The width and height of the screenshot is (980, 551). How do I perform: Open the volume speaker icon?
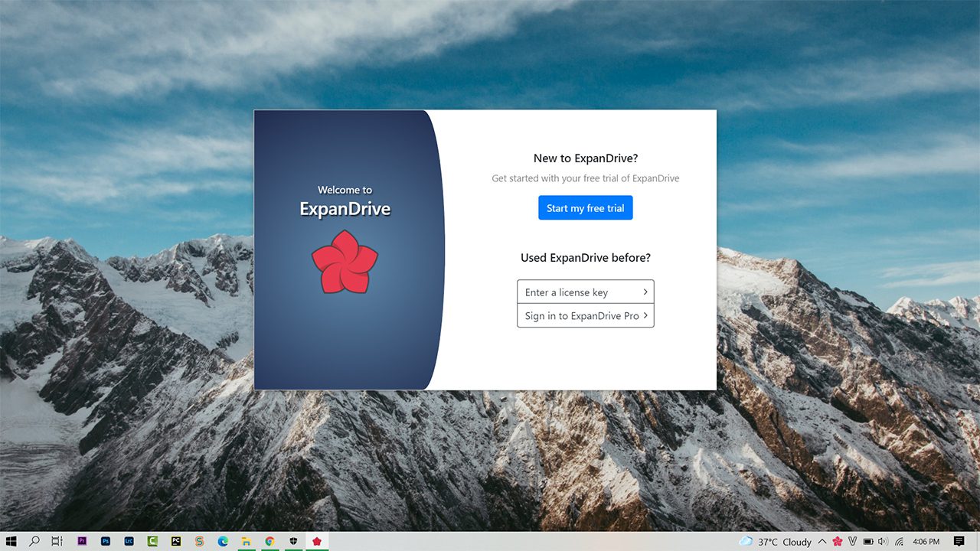point(883,541)
